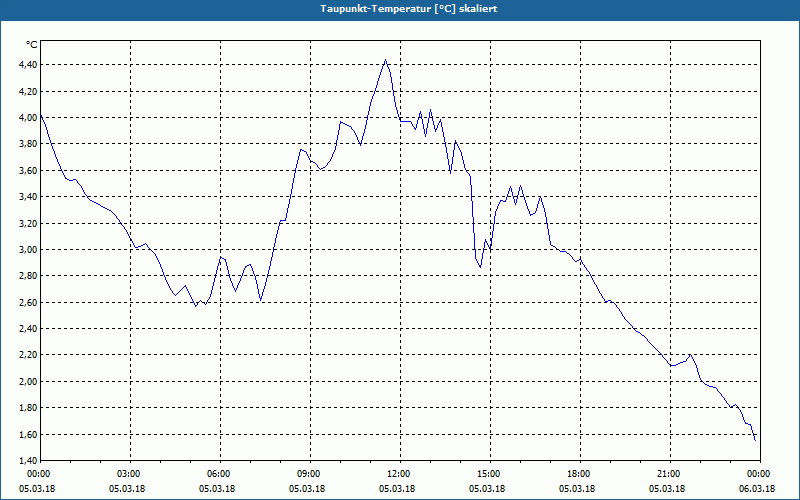
Task: Click the 2,80 y-axis label
Action: [x=28, y=276]
